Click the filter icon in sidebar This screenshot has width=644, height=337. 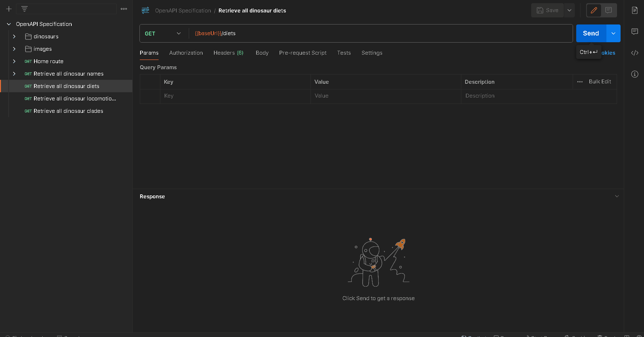pos(24,9)
